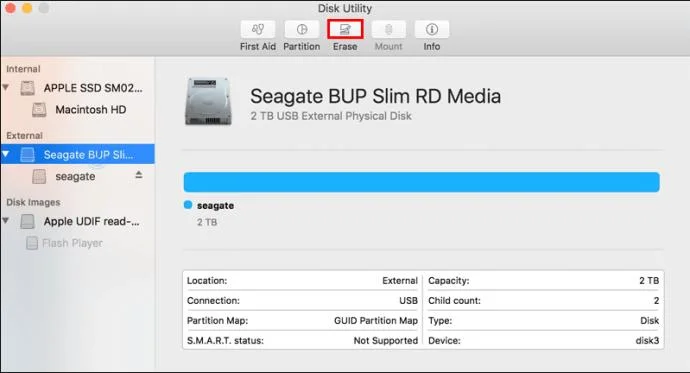Select Apple UDIF read-... disk image
Viewport: 690px width, 373px height.
(x=77, y=221)
